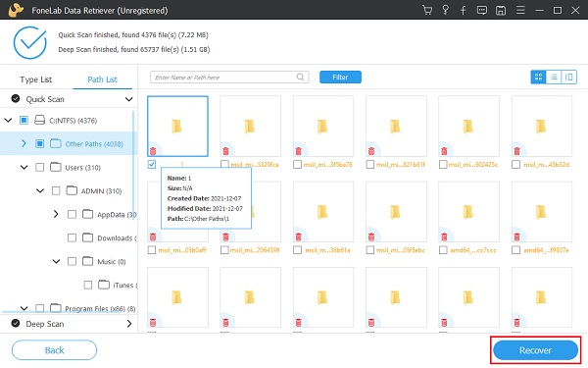The width and height of the screenshot is (588, 368).
Task: Select the Program Files (x86) tree row
Action: click(69, 308)
